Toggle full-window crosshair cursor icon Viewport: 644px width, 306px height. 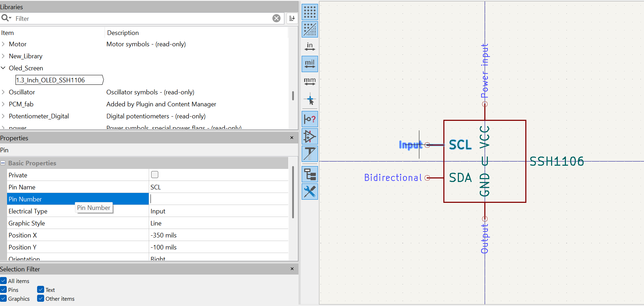310,100
